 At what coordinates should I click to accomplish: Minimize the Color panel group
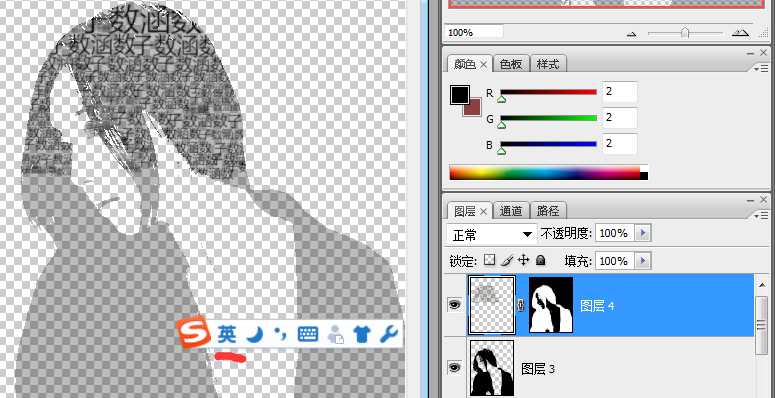pos(750,53)
